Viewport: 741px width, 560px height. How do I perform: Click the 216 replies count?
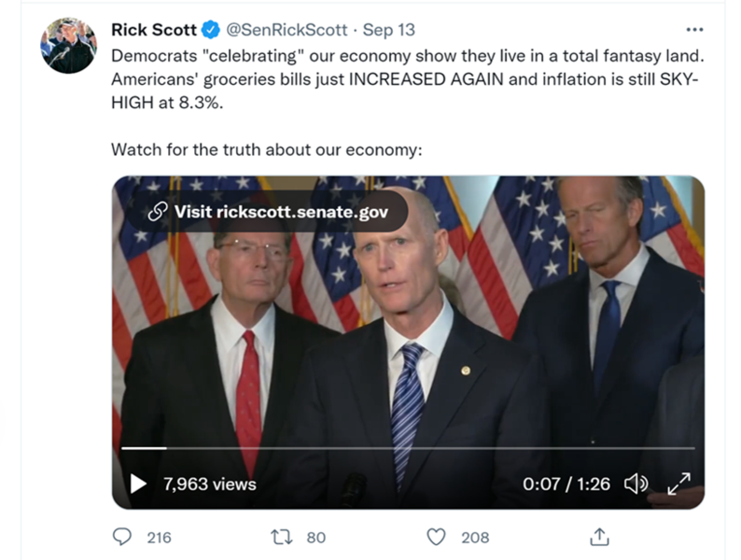160,537
